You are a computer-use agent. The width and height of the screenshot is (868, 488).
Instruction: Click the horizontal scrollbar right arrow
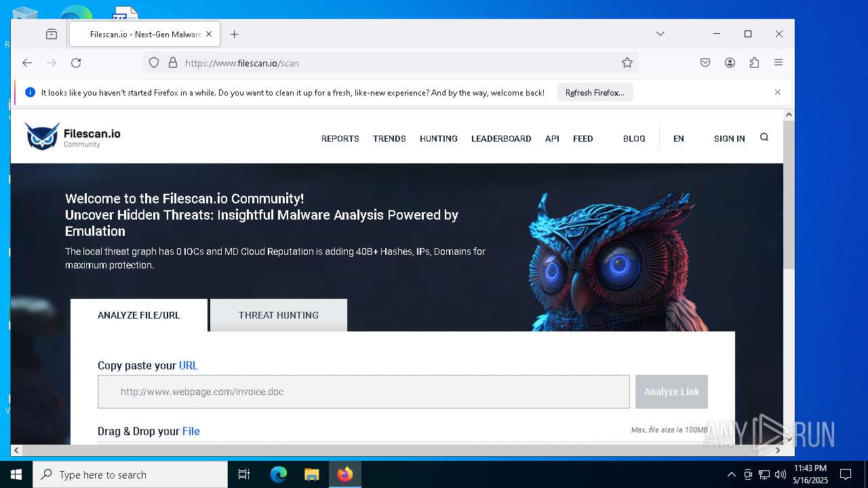click(778, 450)
